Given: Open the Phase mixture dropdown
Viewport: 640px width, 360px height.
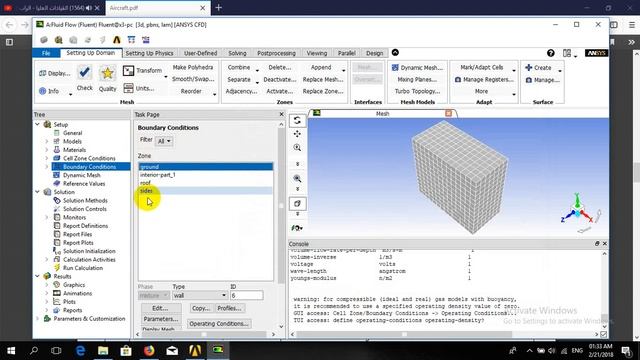Looking at the screenshot, I should [153, 295].
